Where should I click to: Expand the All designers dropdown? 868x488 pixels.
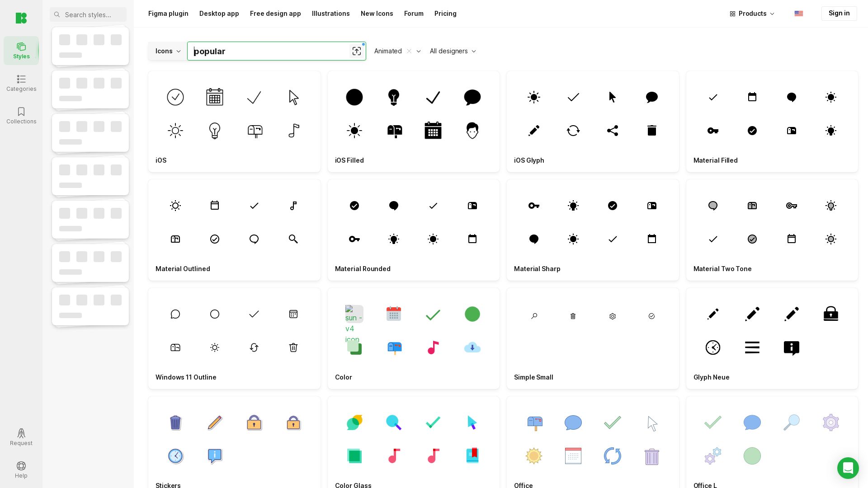tap(453, 51)
